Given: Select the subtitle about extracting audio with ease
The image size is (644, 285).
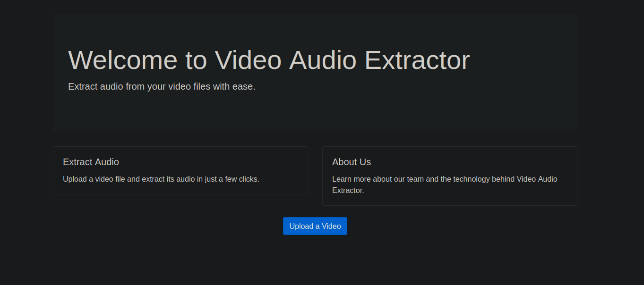Looking at the screenshot, I should [x=162, y=86].
